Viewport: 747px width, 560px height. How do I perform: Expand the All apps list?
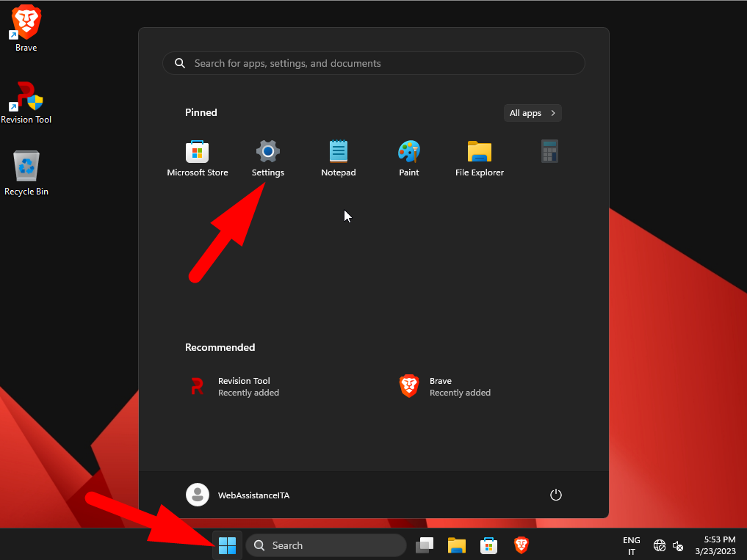533,113
